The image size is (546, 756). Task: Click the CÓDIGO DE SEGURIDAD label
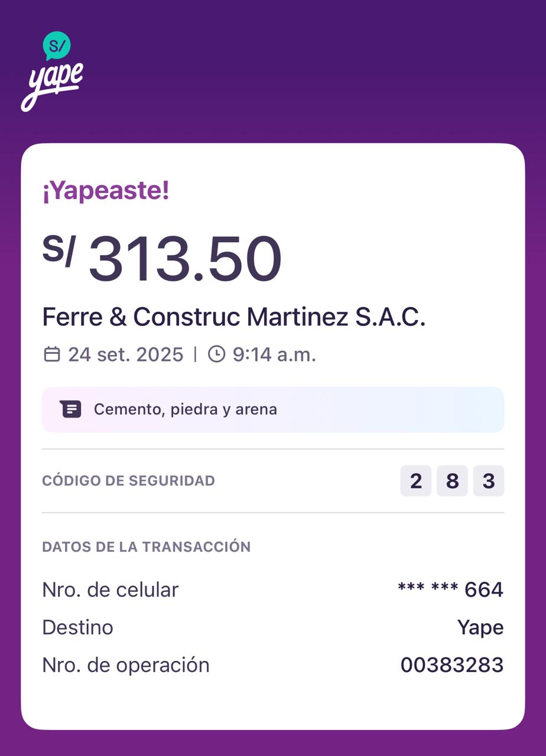(x=128, y=481)
